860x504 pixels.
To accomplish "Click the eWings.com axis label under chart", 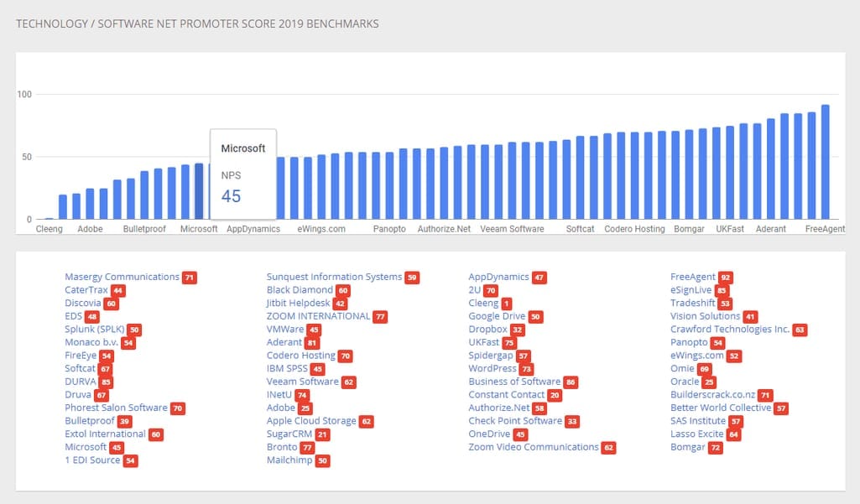I will [x=321, y=229].
